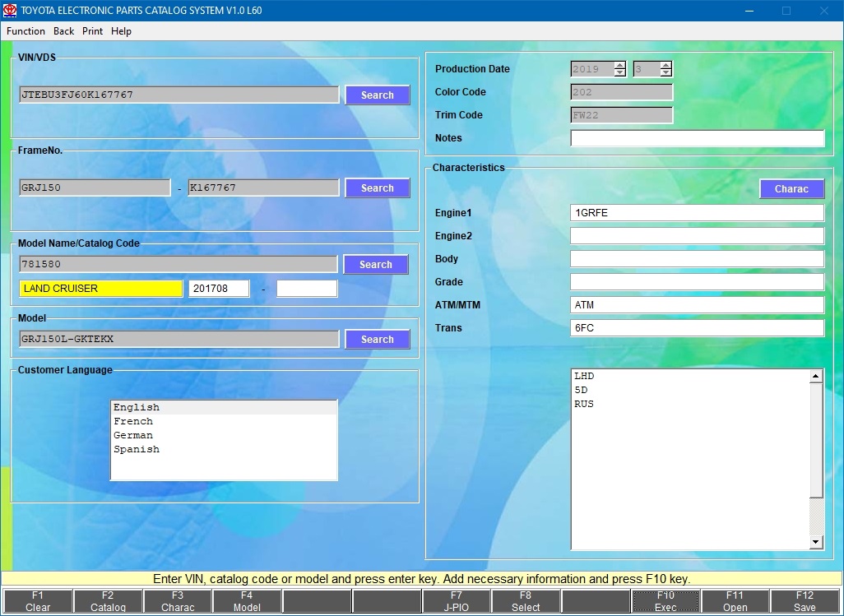This screenshot has width=844, height=616.
Task: Click the F8 Select function key
Action: (x=526, y=601)
